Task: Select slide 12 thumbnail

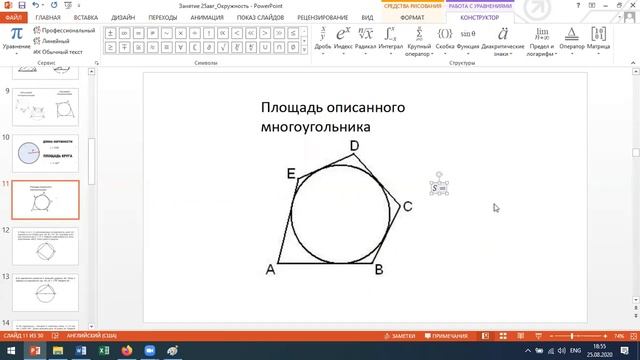Action: (x=45, y=246)
